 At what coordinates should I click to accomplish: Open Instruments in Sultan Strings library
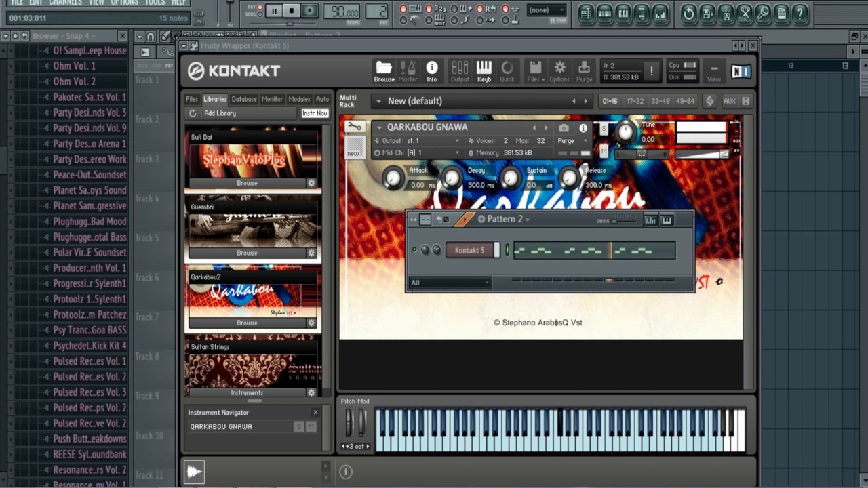[247, 392]
